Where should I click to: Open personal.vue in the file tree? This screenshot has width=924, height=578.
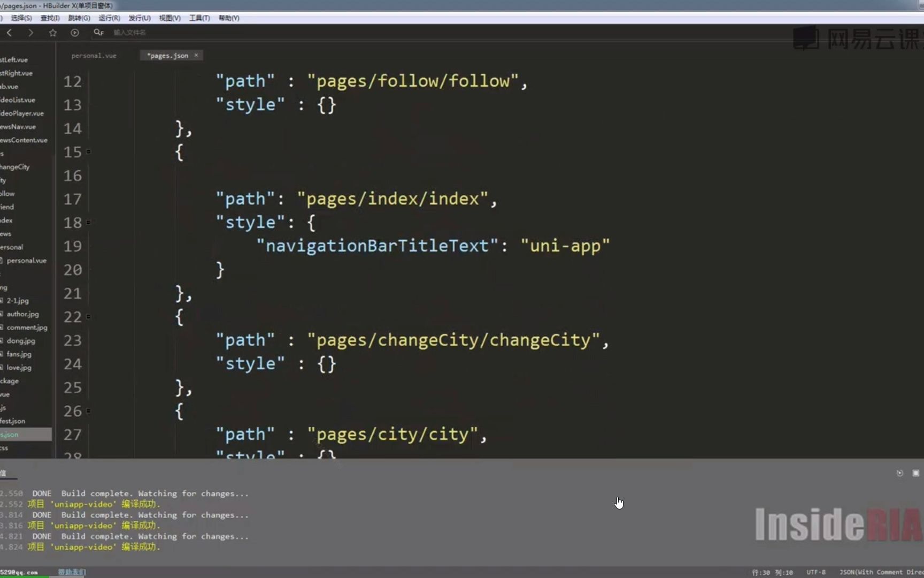[26, 261]
